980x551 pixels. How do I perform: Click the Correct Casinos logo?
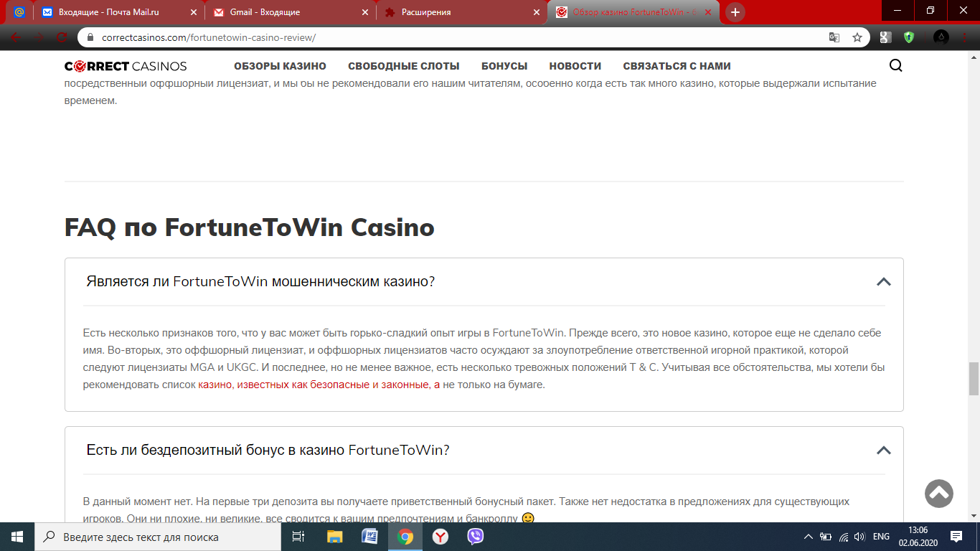[126, 66]
